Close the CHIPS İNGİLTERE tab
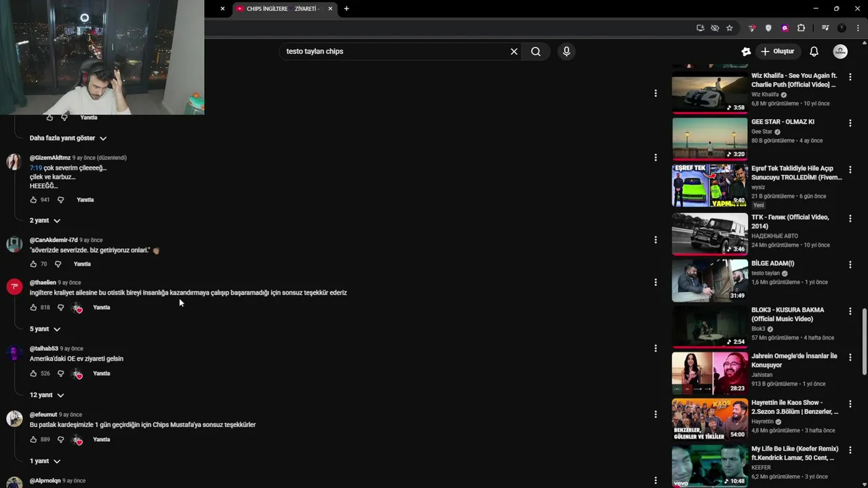Viewport: 868px width, 488px height. [330, 9]
